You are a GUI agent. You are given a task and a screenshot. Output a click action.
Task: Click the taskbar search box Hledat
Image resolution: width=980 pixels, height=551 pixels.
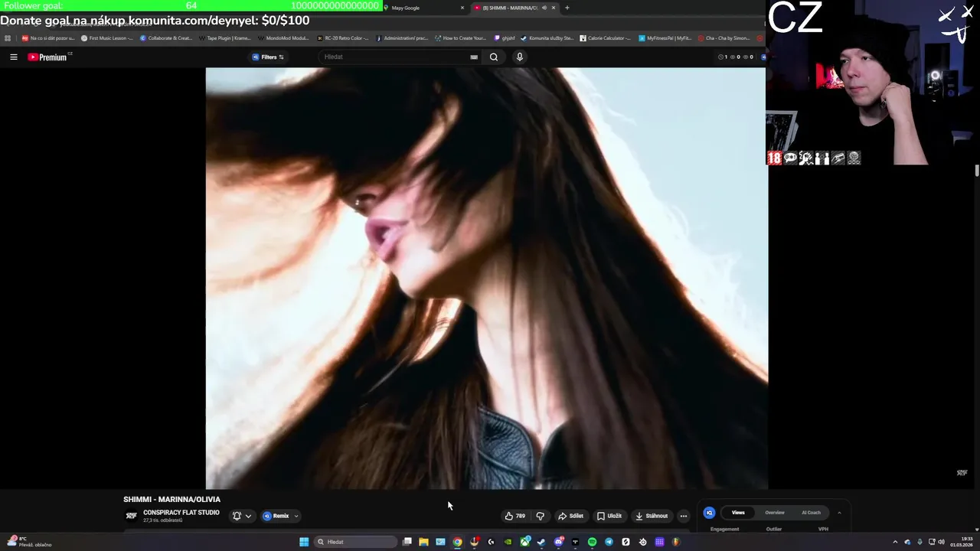pos(357,542)
